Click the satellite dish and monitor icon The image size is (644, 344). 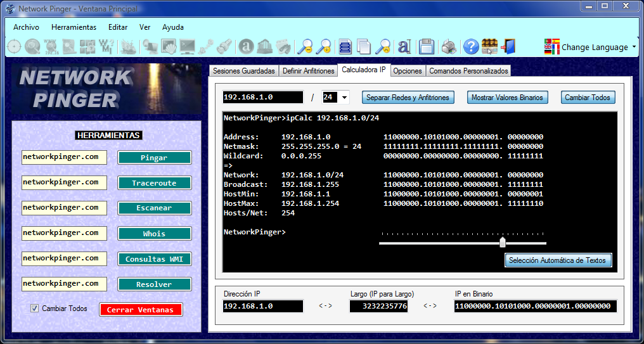click(x=150, y=46)
